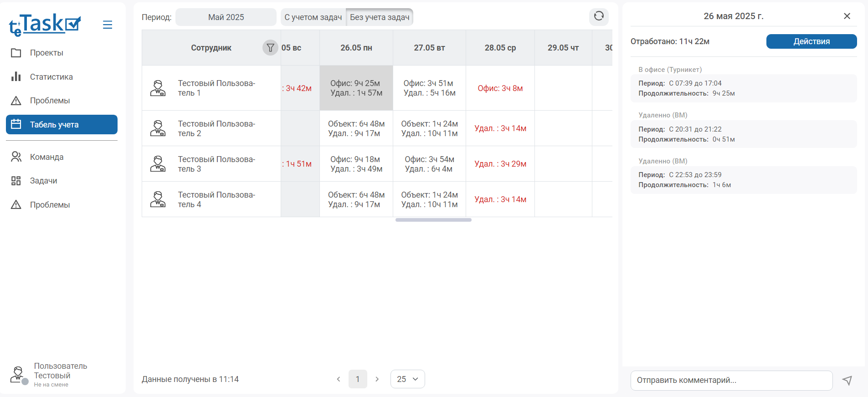Image resolution: width=868 pixels, height=397 pixels.
Task: Expand the 25 rows-per-page dropdown
Action: tap(407, 379)
